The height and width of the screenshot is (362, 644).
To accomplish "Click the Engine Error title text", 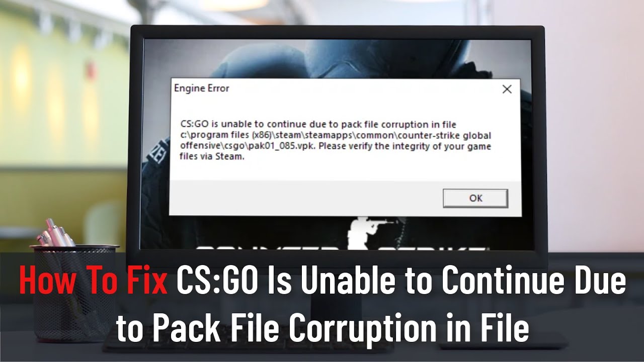I will [201, 88].
